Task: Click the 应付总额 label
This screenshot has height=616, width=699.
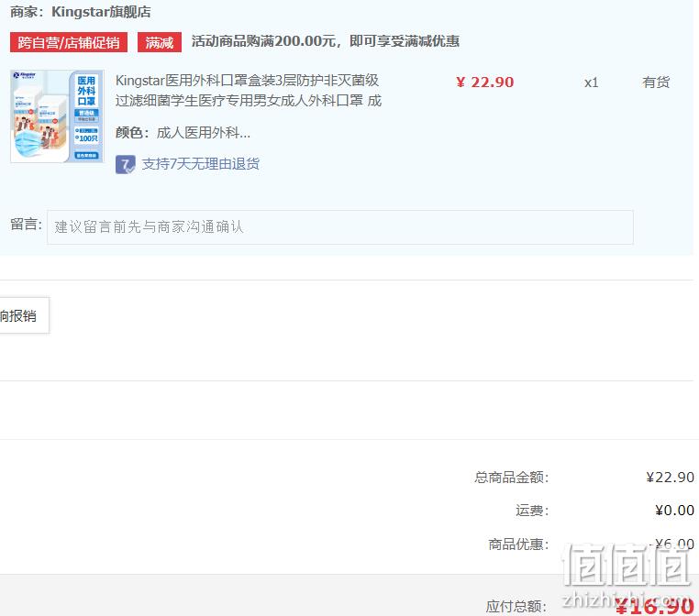Action: (x=516, y=607)
